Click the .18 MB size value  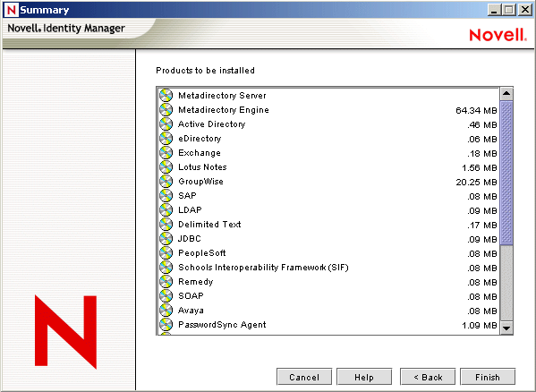[482, 153]
